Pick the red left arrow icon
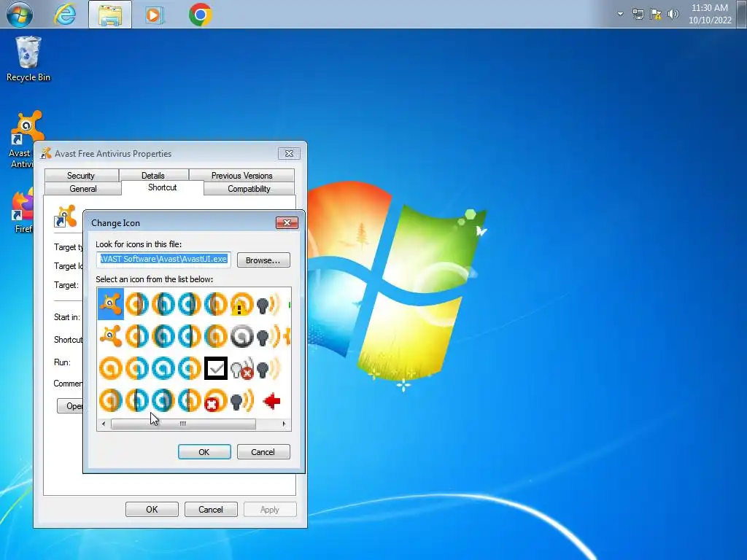This screenshot has width=747, height=560. click(x=272, y=401)
